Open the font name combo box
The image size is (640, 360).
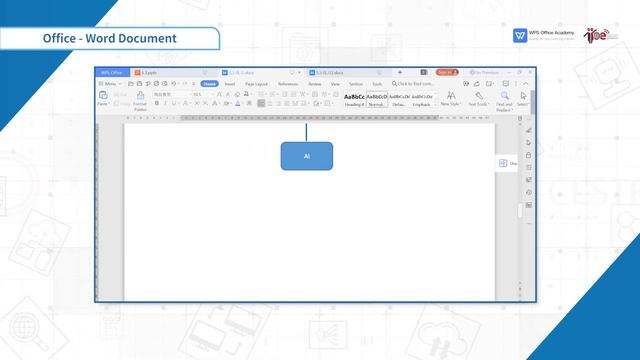click(x=171, y=94)
